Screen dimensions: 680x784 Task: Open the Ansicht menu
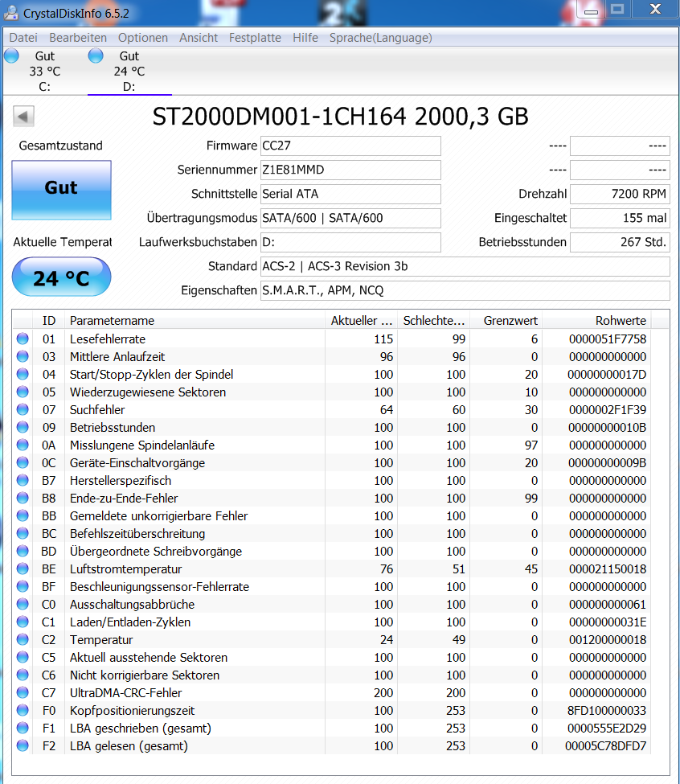coord(199,38)
